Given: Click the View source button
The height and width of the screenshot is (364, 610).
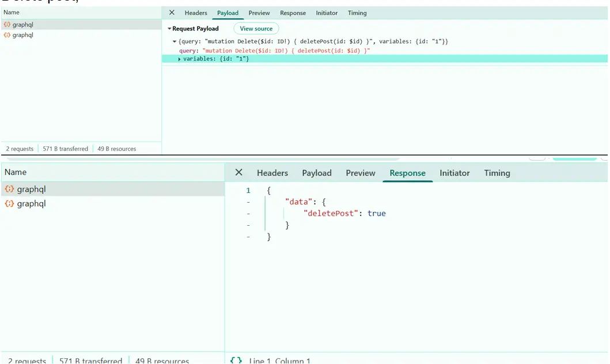Looking at the screenshot, I should (256, 29).
